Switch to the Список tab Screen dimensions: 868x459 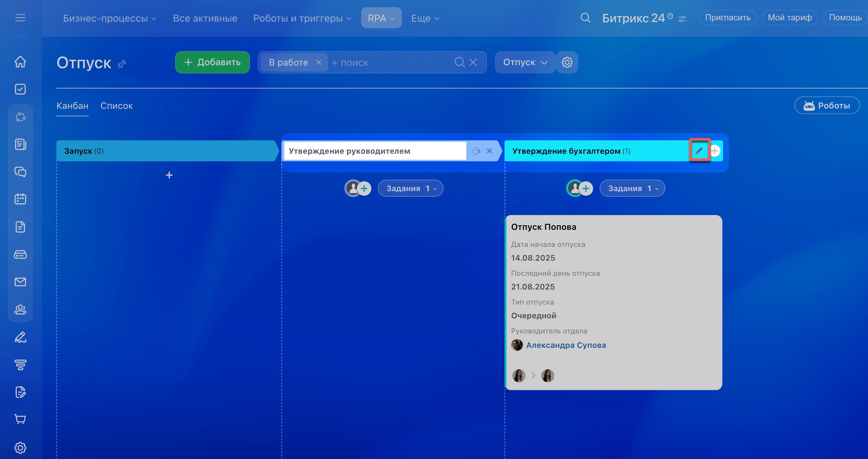click(x=116, y=106)
